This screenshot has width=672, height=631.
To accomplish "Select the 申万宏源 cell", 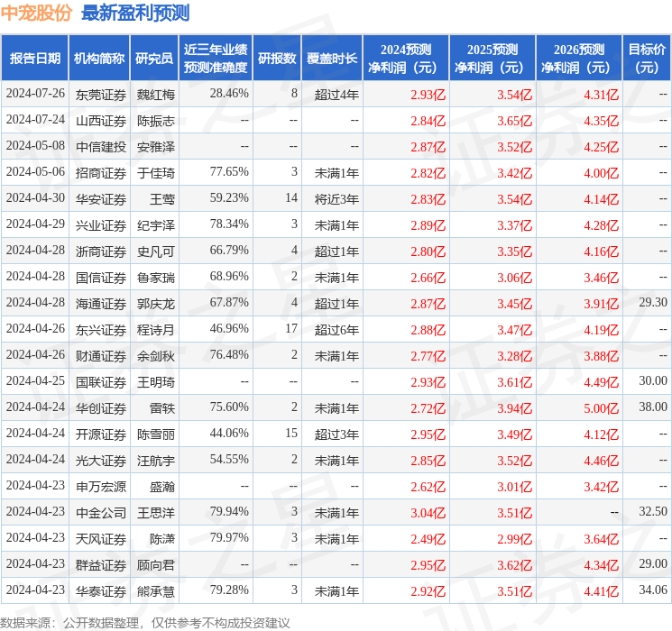I will [101, 487].
